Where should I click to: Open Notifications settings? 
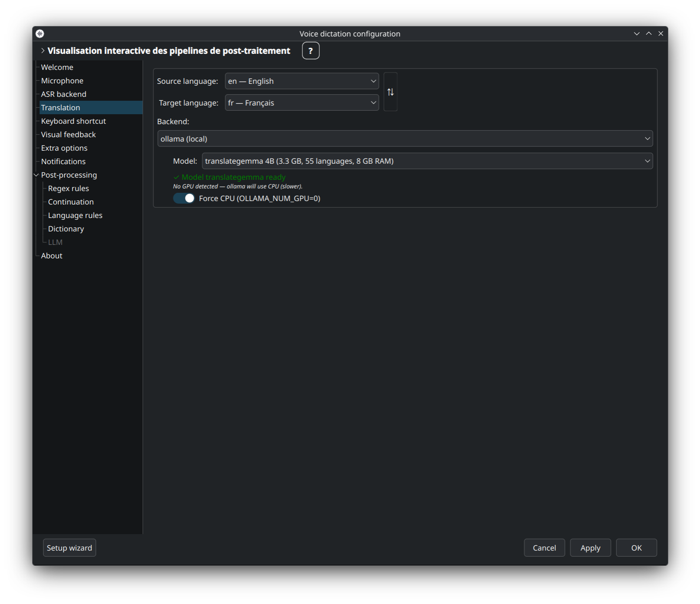point(63,162)
